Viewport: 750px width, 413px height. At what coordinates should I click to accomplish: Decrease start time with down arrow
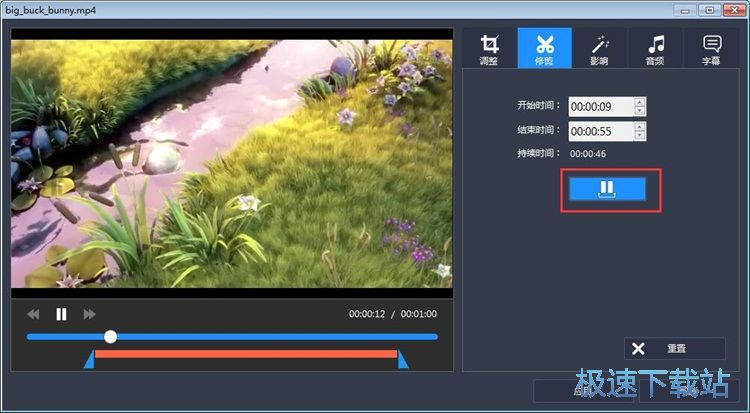point(640,111)
